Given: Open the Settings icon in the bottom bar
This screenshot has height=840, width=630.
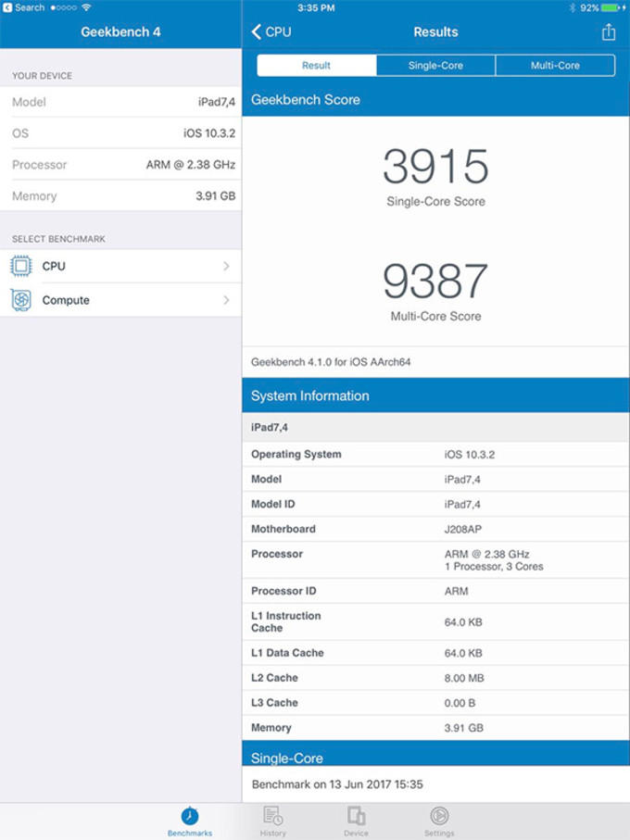Looking at the screenshot, I should [x=439, y=816].
